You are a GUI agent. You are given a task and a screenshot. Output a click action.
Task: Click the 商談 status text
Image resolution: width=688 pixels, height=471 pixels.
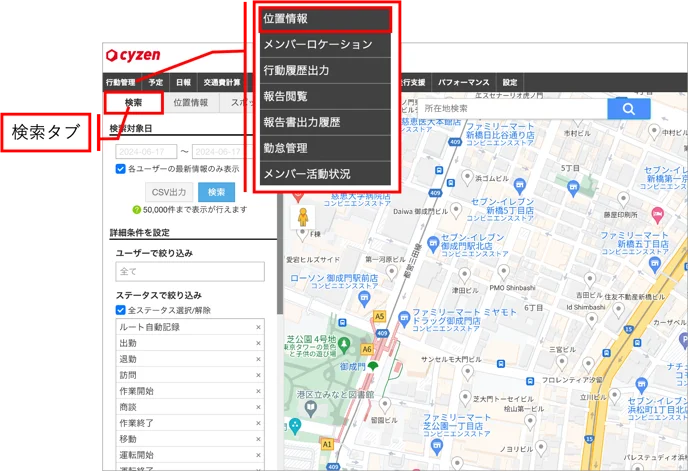pos(128,407)
